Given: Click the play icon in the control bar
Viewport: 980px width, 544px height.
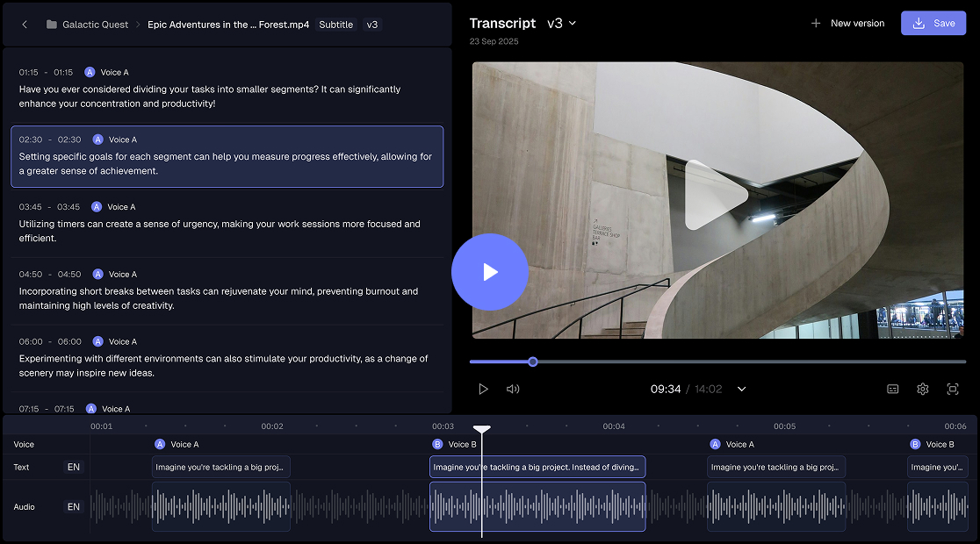Looking at the screenshot, I should (484, 389).
